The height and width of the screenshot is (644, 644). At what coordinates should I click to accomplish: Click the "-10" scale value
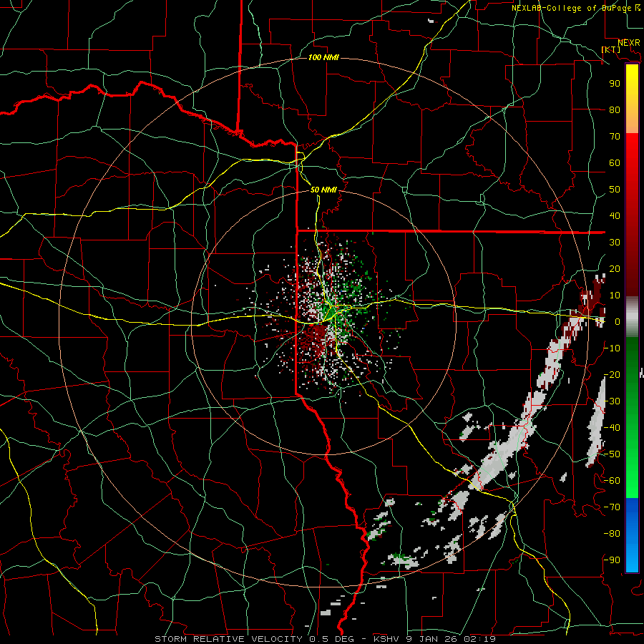pos(613,348)
